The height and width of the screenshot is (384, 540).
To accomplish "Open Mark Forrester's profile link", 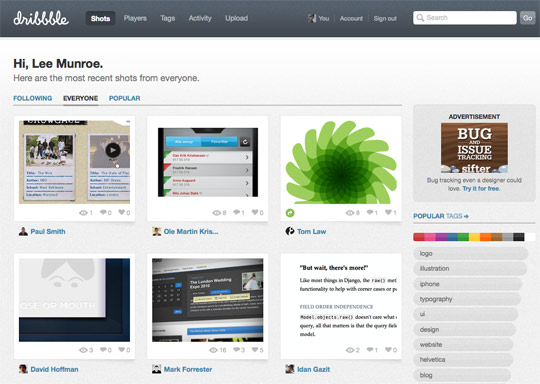I will click(188, 369).
